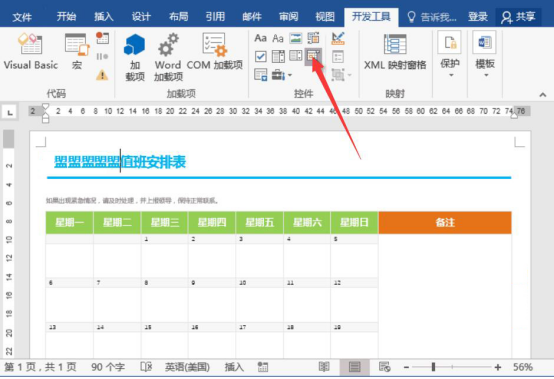Screen dimensions: 554x379
Task: Click the zoom out minus button
Action: pyautogui.click(x=406, y=367)
